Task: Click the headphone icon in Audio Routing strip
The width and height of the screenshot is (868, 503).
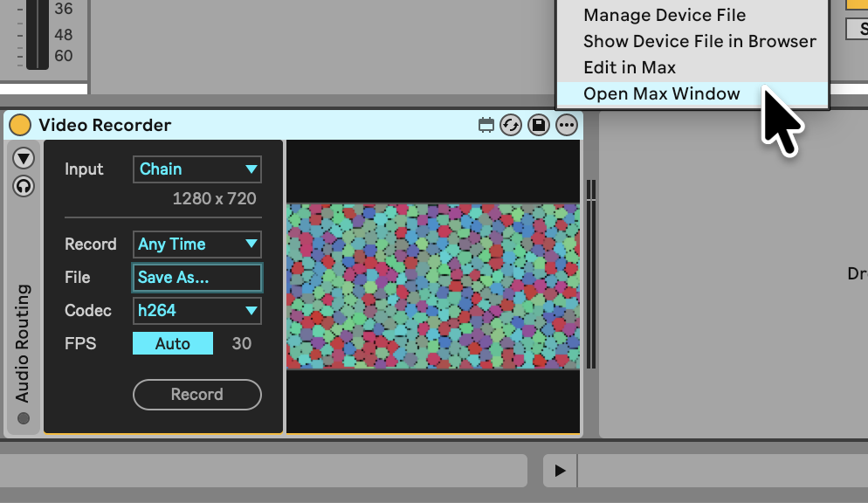Action: click(24, 185)
